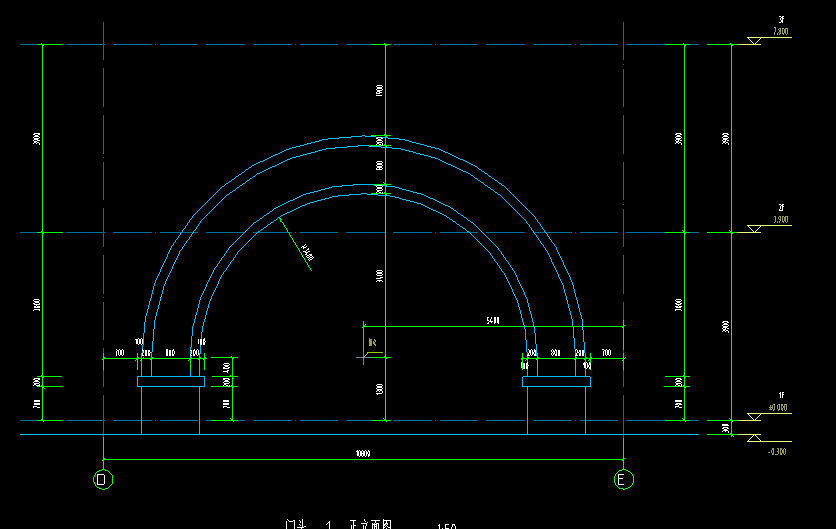The image size is (836, 529).
Task: Select the outer arch curve at its crown
Action: click(368, 137)
